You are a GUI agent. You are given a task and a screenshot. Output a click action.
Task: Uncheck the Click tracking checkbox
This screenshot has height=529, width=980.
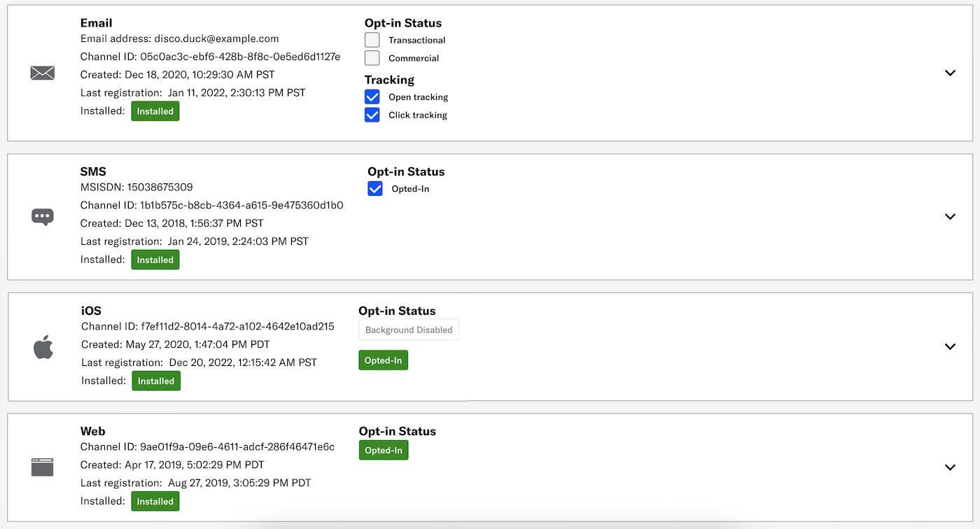(372, 115)
